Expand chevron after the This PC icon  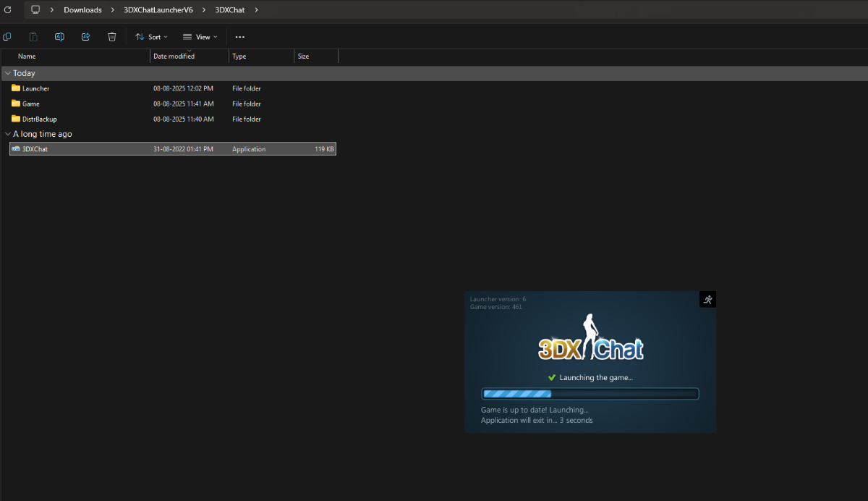52,10
